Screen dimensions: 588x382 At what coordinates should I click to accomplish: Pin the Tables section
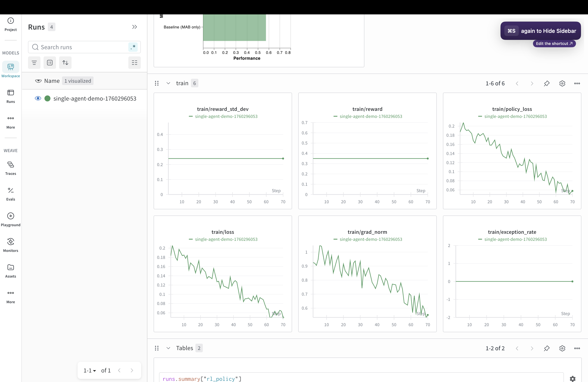click(547, 348)
